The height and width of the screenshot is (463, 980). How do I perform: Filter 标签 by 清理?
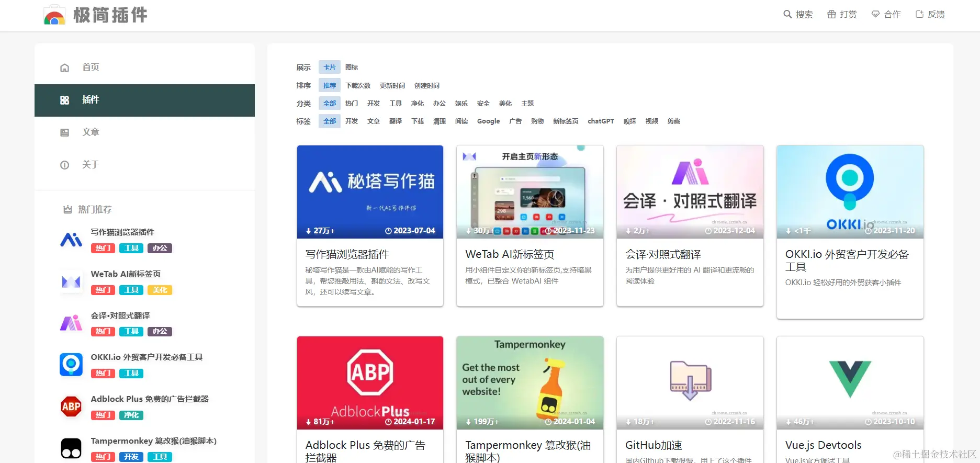coord(440,121)
